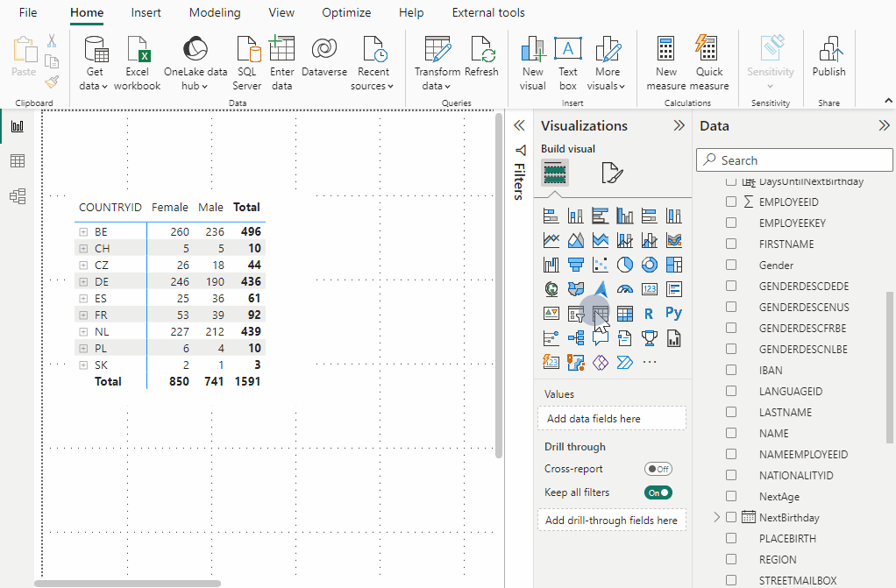Screen dimensions: 896x588
Task: Choose the Donut chart visual
Action: [x=650, y=265]
